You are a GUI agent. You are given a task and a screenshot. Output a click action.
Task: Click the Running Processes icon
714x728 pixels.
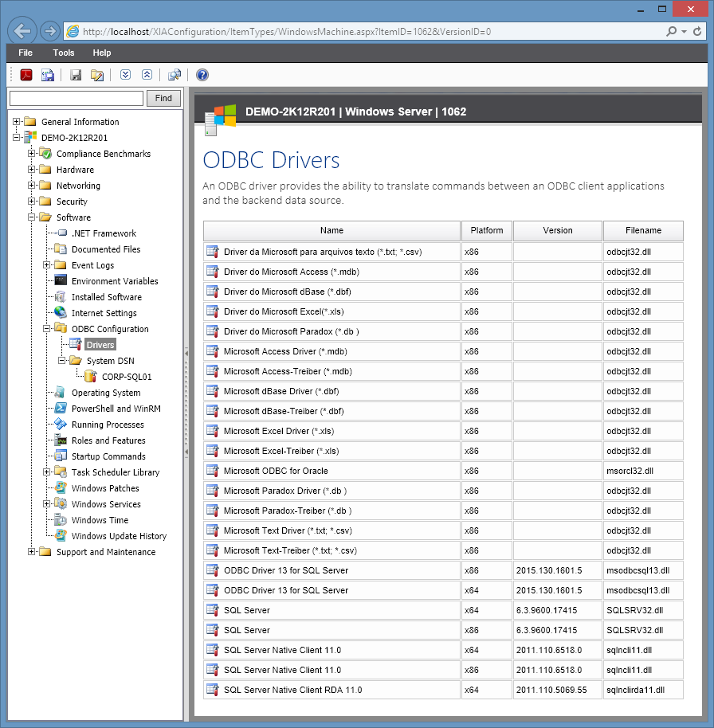[61, 424]
